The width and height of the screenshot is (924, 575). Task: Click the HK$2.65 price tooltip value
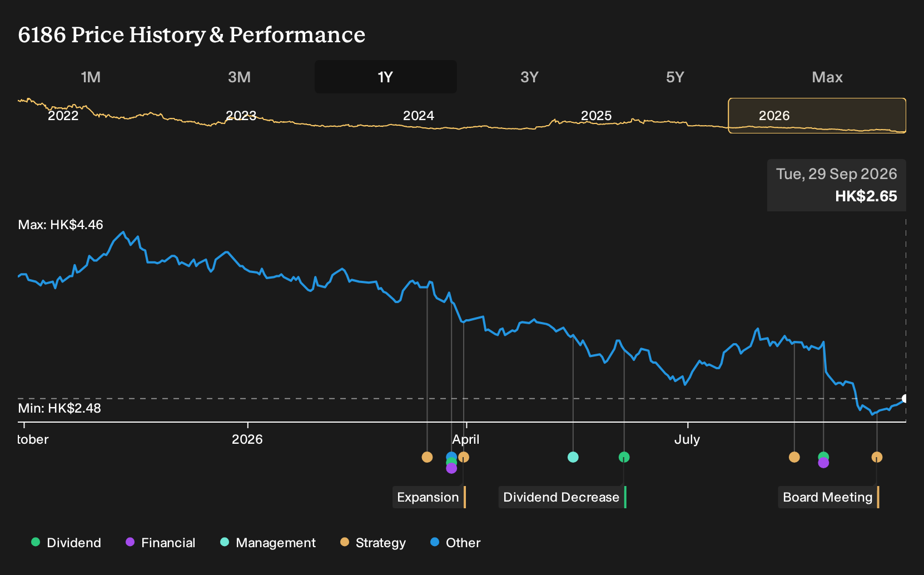pyautogui.click(x=866, y=196)
